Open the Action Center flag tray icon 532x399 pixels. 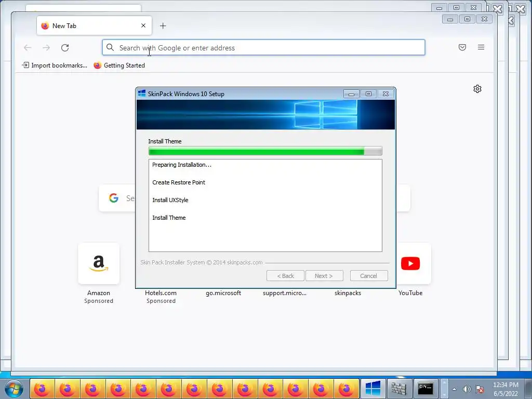480,389
